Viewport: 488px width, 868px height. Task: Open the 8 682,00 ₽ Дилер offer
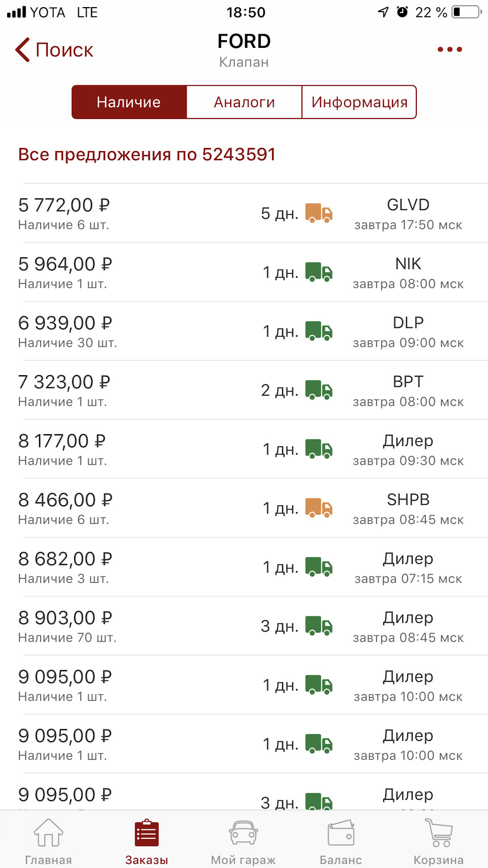pos(244,567)
